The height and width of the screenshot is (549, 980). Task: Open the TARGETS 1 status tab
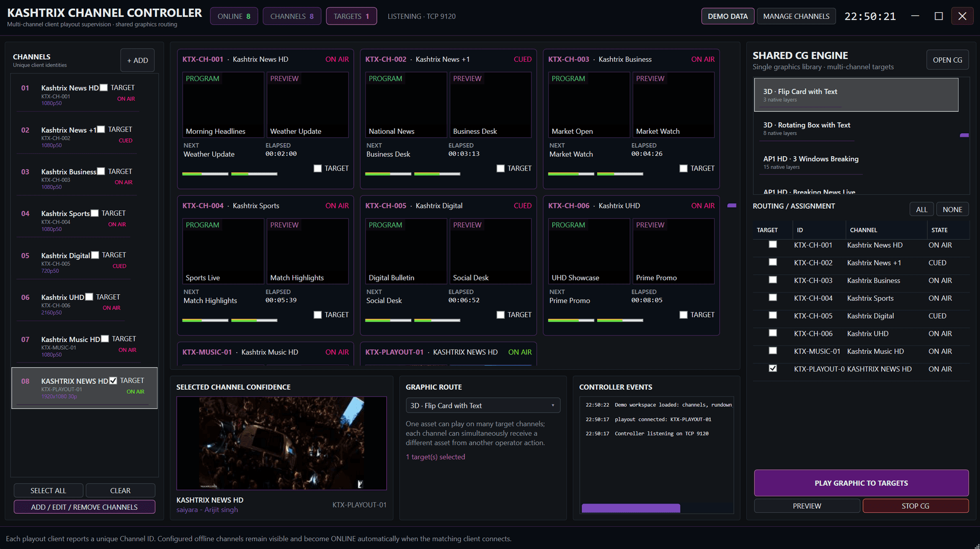click(x=351, y=16)
